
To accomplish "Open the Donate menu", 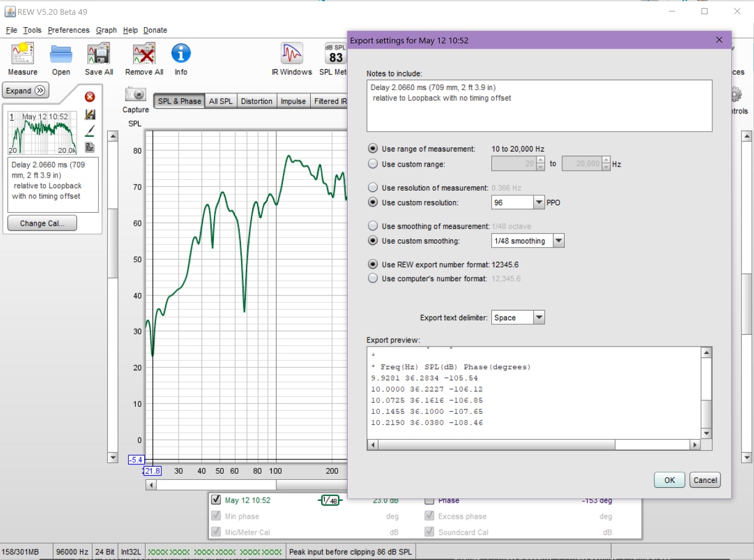I will point(155,30).
